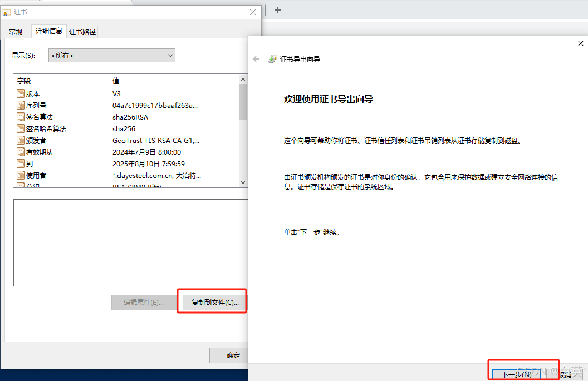Click the certificate icon beside 证书导出向导 title
588x381 pixels.
273,58
